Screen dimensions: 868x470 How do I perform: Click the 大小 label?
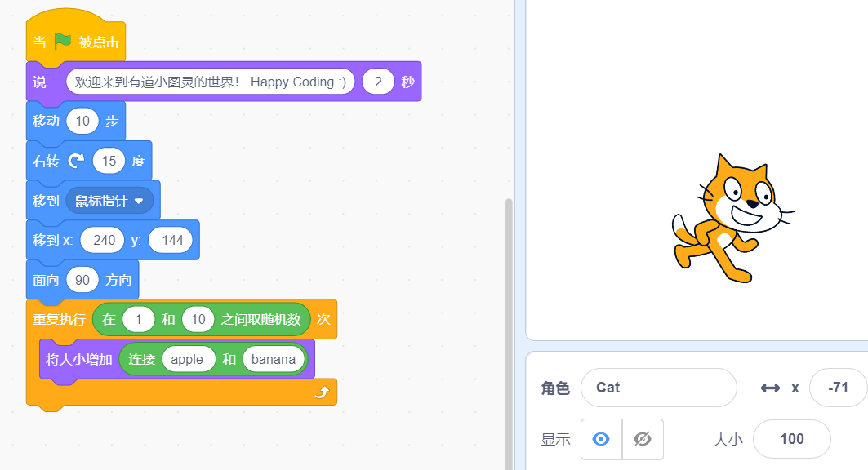click(728, 440)
